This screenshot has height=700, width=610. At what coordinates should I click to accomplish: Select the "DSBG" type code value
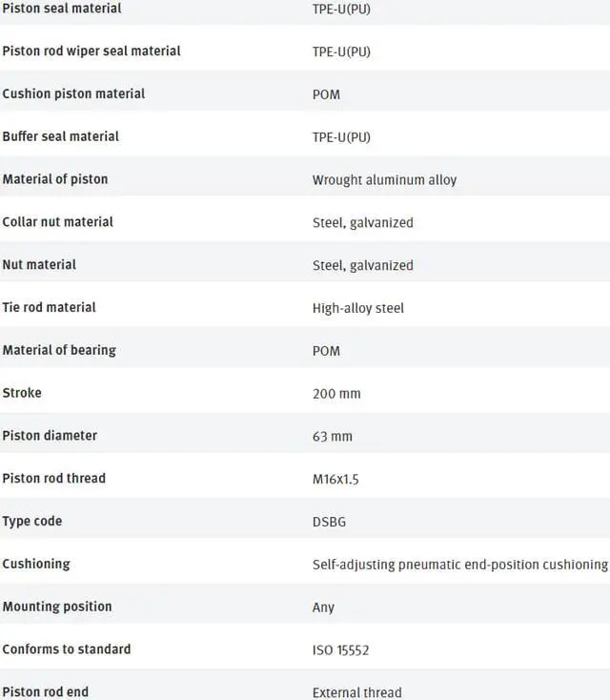pyautogui.click(x=330, y=523)
